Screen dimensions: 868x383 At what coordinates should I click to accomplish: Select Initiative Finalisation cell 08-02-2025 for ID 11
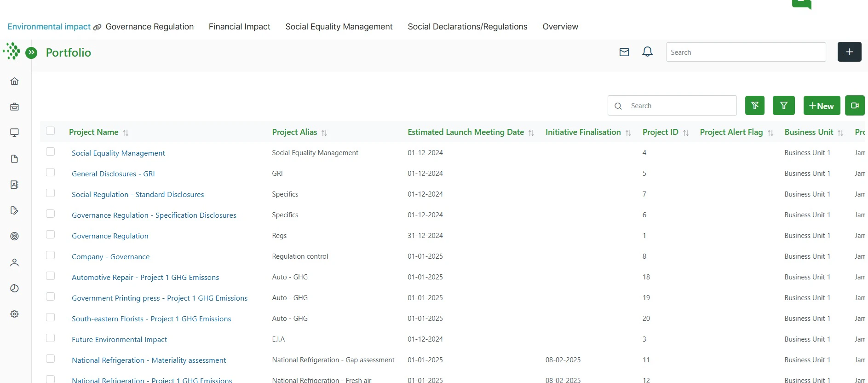[x=563, y=360]
